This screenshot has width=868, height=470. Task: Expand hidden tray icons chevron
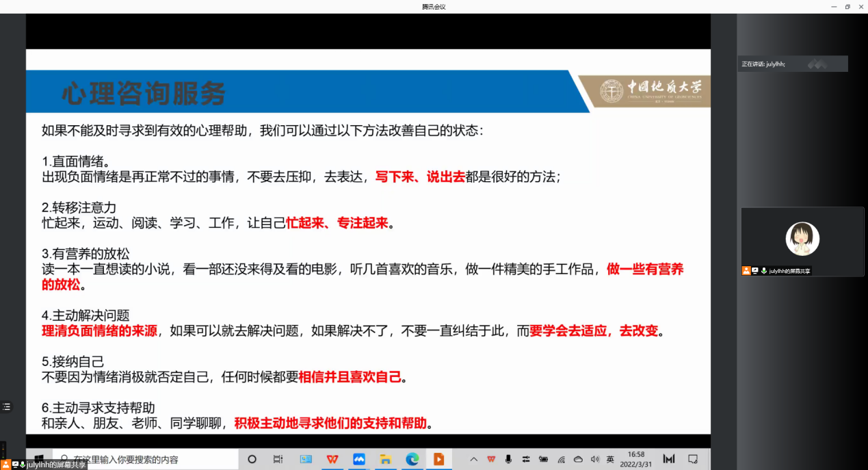[473, 459]
